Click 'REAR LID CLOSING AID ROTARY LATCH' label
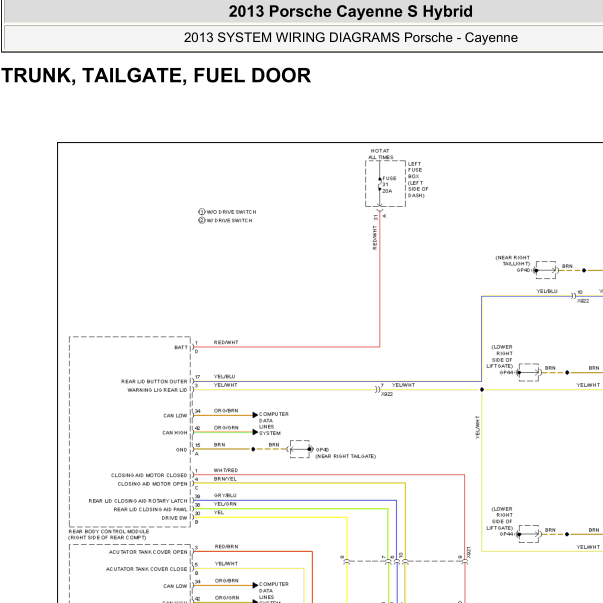The image size is (603, 603). [x=138, y=501]
